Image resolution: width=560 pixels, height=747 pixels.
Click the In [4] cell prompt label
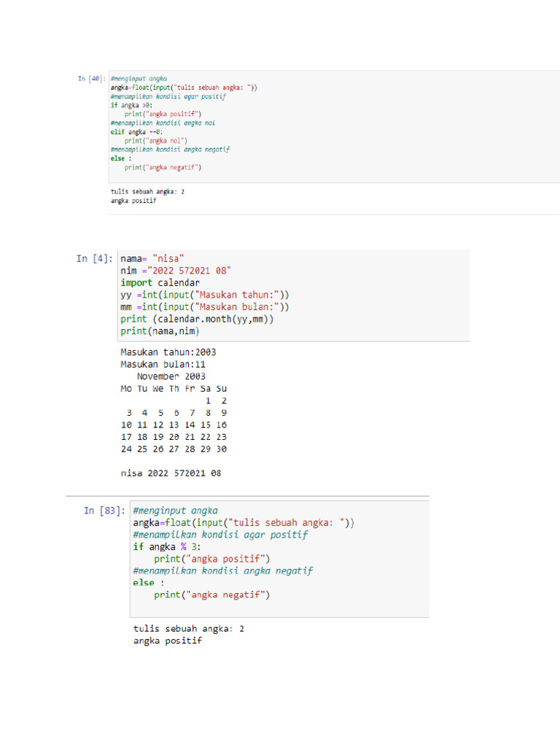coord(94,259)
